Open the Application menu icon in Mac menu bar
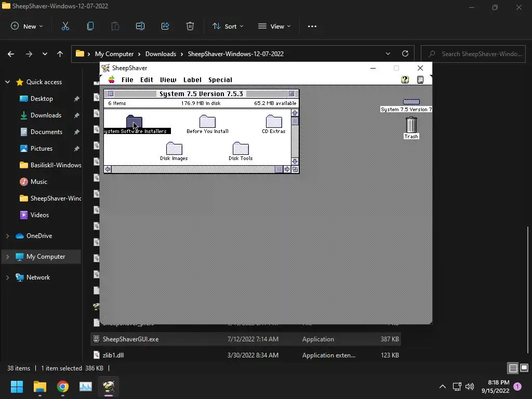This screenshot has width=532, height=399. [420, 79]
